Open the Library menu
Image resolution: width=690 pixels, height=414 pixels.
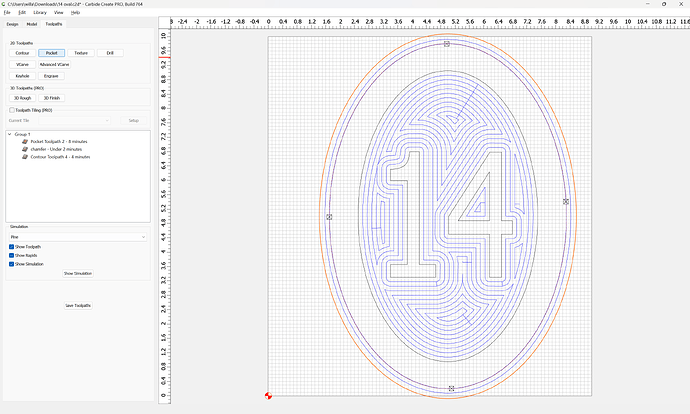[40, 12]
